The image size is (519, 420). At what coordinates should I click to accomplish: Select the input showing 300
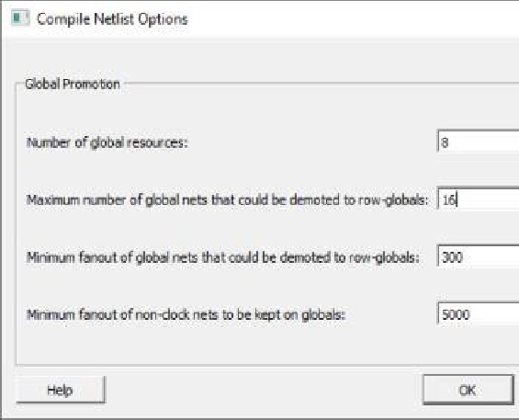(479, 257)
